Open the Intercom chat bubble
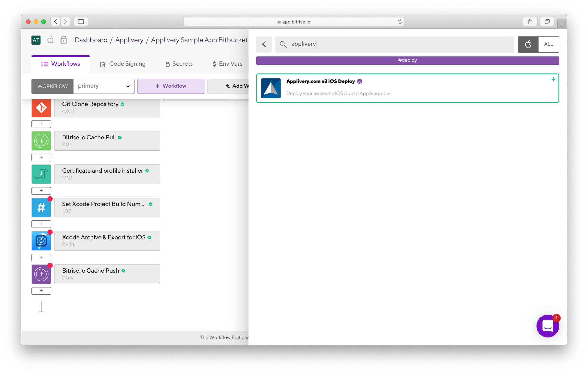Viewport: 588px width, 373px height. pos(548,326)
